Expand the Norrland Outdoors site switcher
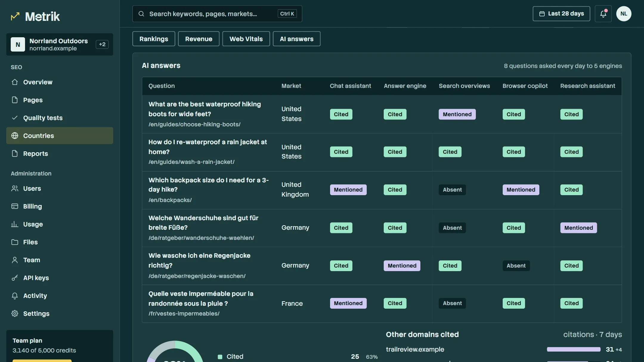Screen dimensions: 644x362 point(60,44)
